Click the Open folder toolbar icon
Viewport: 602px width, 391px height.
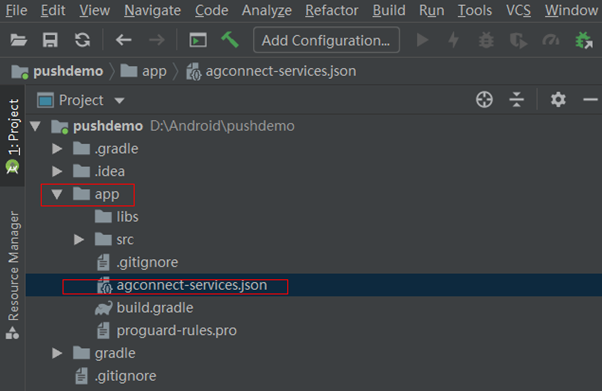pos(18,40)
